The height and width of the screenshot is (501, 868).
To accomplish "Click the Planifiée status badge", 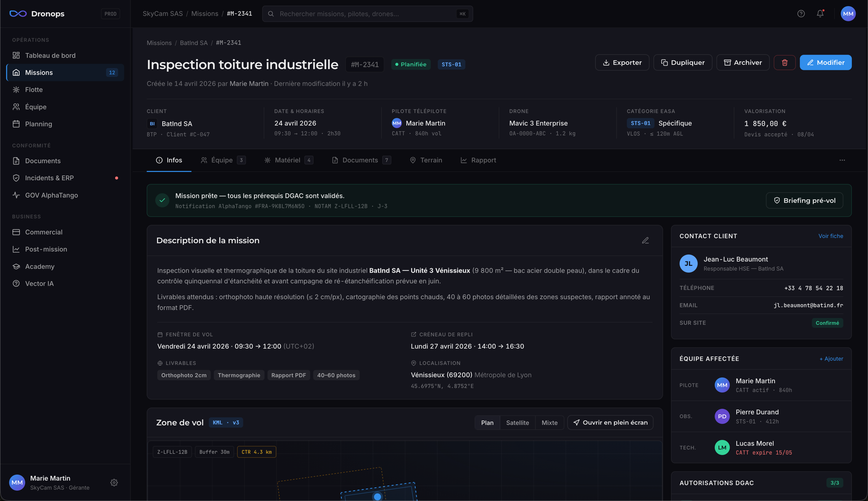I will click(x=411, y=65).
